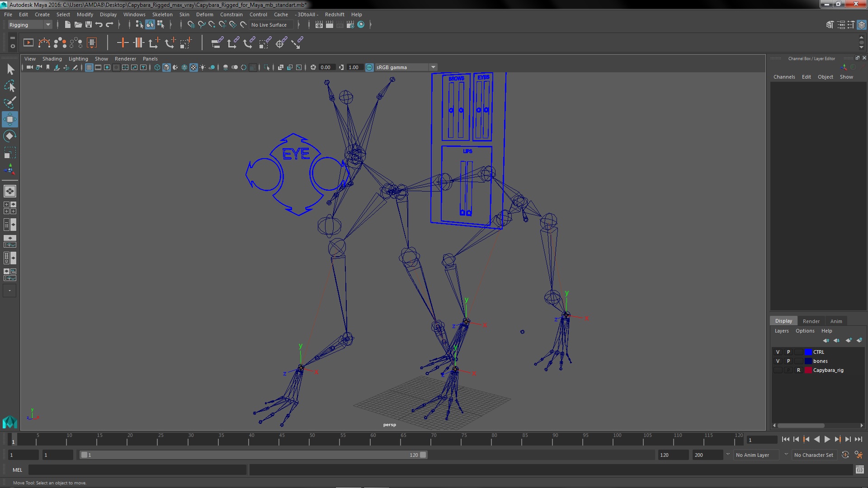Image resolution: width=868 pixels, height=488 pixels.
Task: Open Render Settings clapperboard icon
Action: 350,24
